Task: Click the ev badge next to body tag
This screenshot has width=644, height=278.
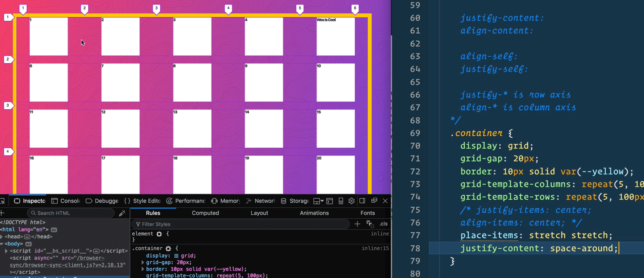Action: click(28, 244)
